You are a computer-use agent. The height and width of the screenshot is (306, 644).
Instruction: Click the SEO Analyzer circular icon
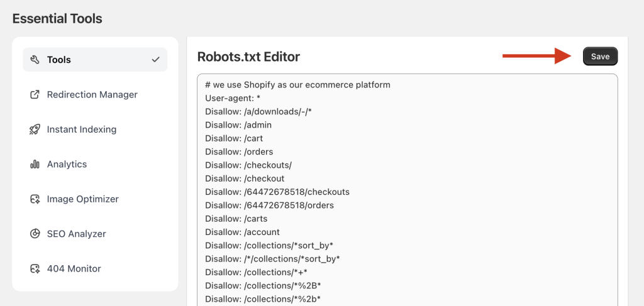[35, 234]
